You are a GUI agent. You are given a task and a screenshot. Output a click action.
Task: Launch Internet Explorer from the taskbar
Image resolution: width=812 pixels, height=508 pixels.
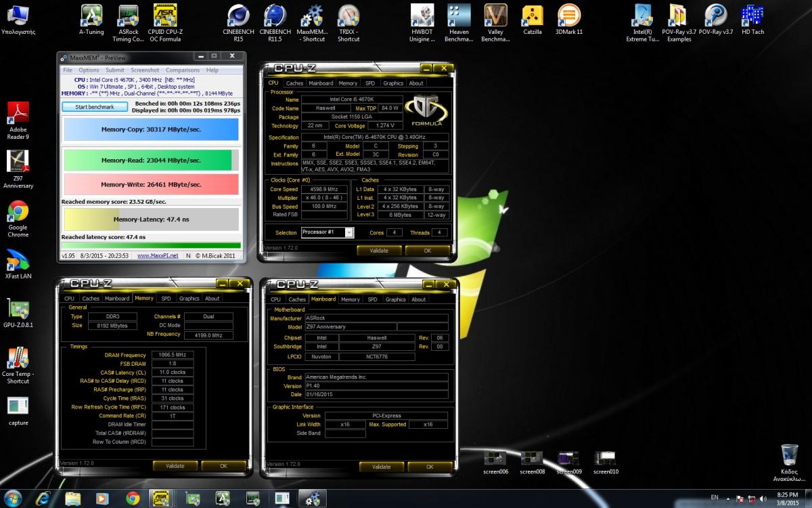(x=43, y=499)
